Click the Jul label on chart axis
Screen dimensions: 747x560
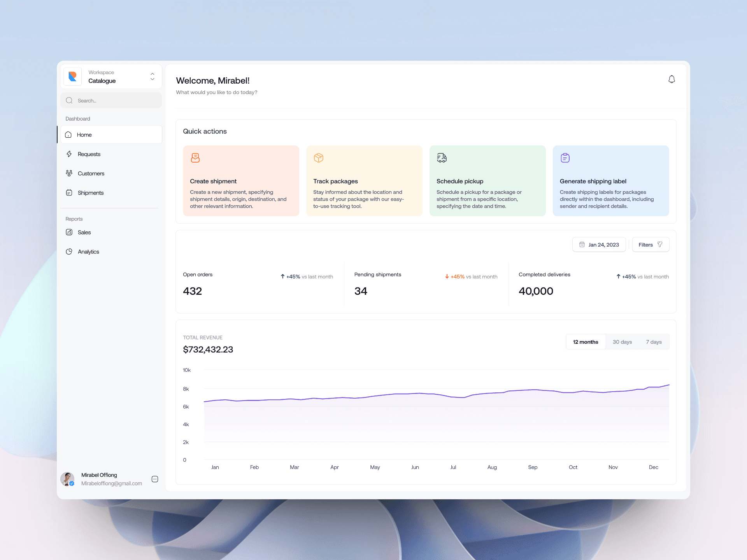(453, 467)
